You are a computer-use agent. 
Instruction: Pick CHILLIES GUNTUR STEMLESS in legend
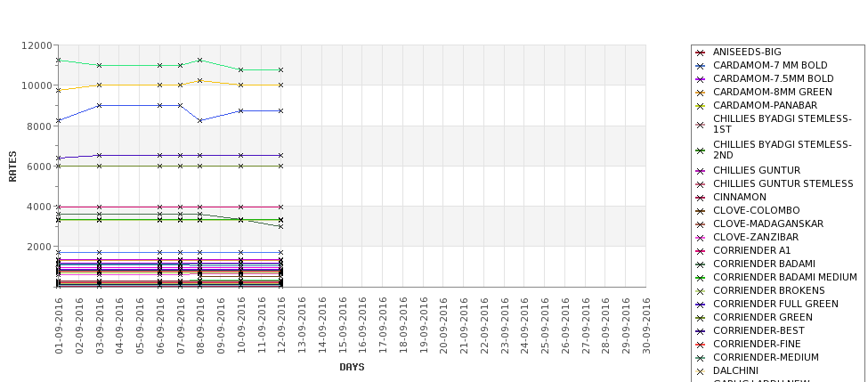point(783,183)
